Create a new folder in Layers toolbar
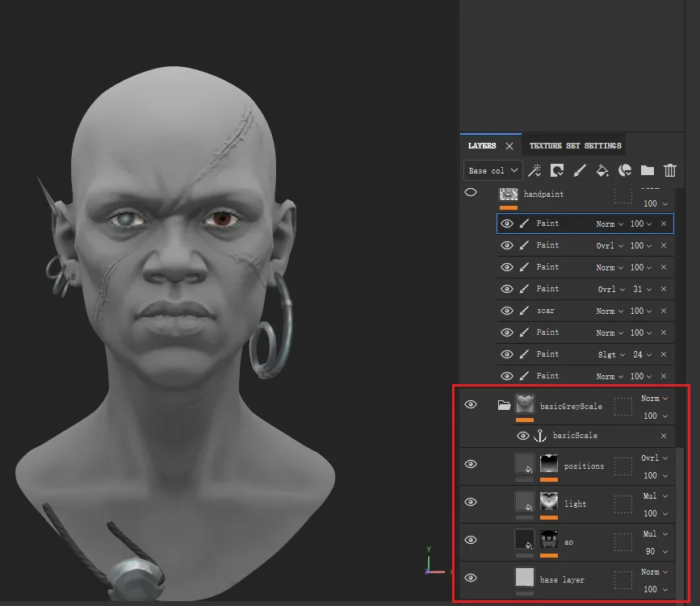700x606 pixels. pyautogui.click(x=648, y=170)
